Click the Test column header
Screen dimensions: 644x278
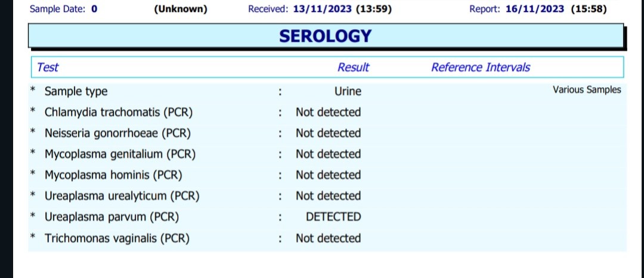[x=48, y=67]
